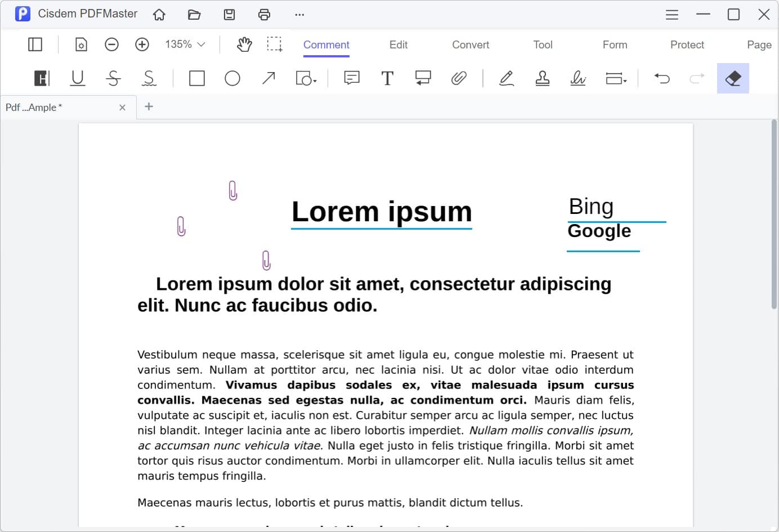Open the 135% zoom level dropdown
The image size is (779, 532).
pyautogui.click(x=185, y=44)
